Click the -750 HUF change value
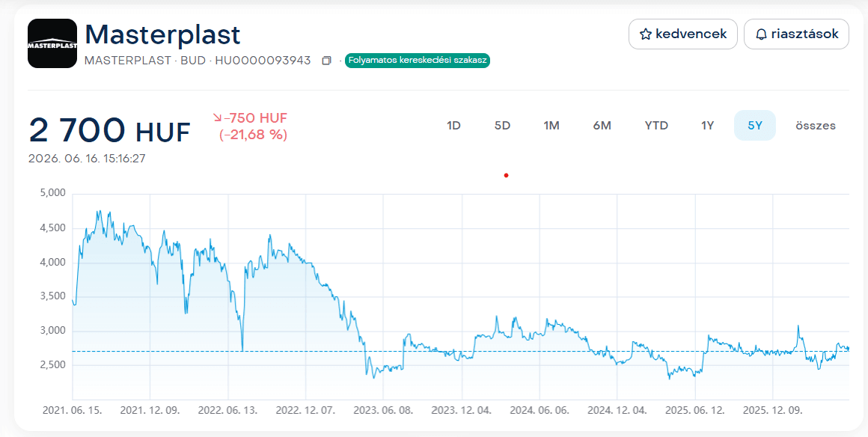Image resolution: width=868 pixels, height=437 pixels. [x=256, y=118]
